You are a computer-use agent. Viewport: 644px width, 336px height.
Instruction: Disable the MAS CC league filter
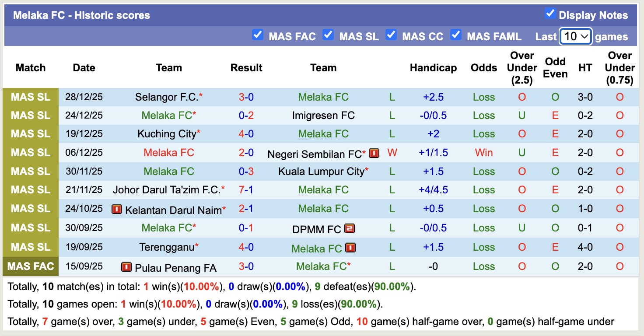pyautogui.click(x=391, y=35)
